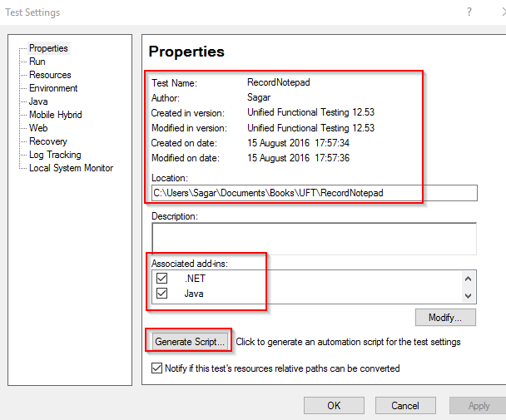This screenshot has height=420, width=506.
Task: Click the .NET add-in label
Action: click(195, 279)
